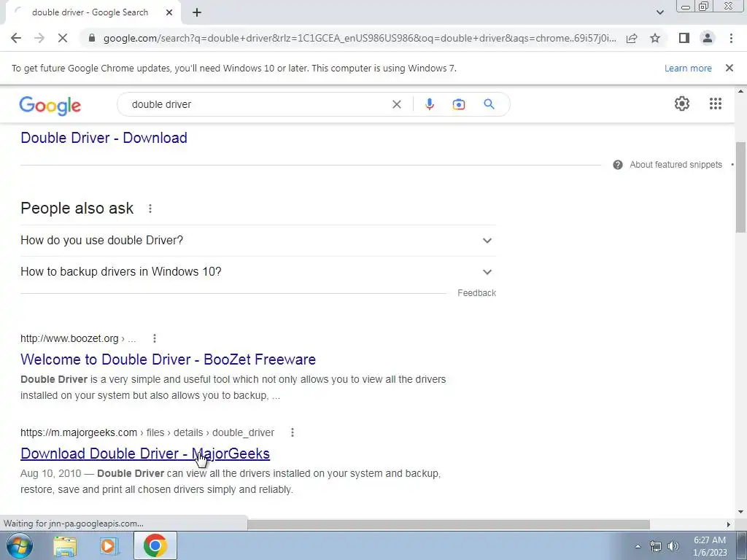
Task: Share this page icon
Action: point(632,38)
